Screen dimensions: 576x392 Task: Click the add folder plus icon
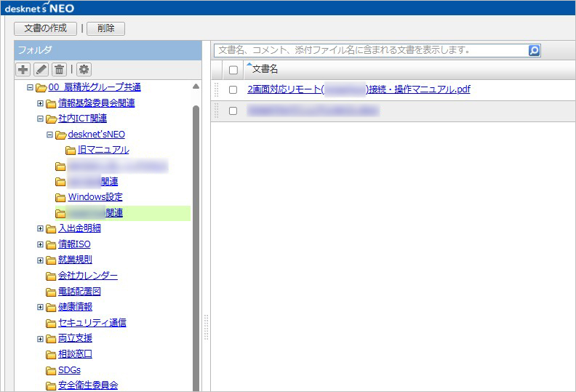(23, 69)
